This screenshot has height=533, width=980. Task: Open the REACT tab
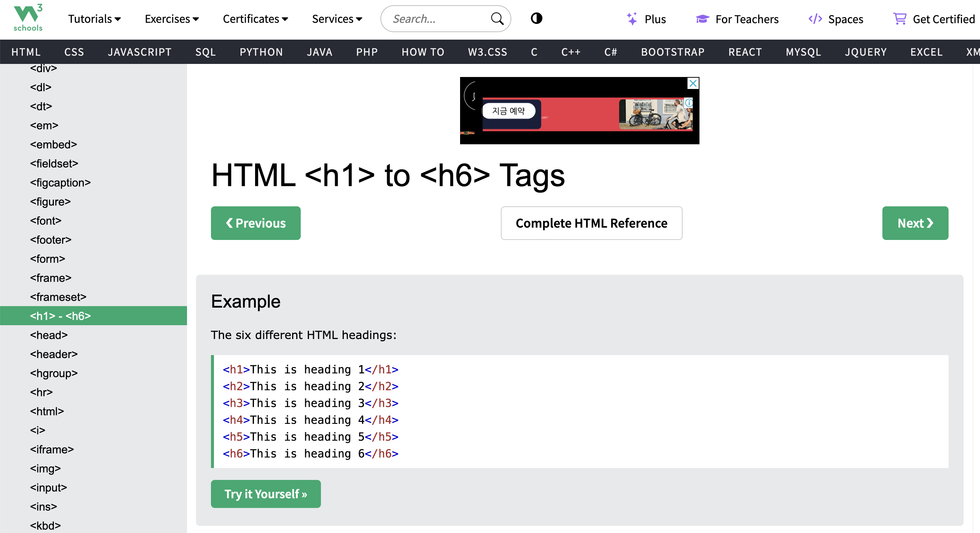745,52
